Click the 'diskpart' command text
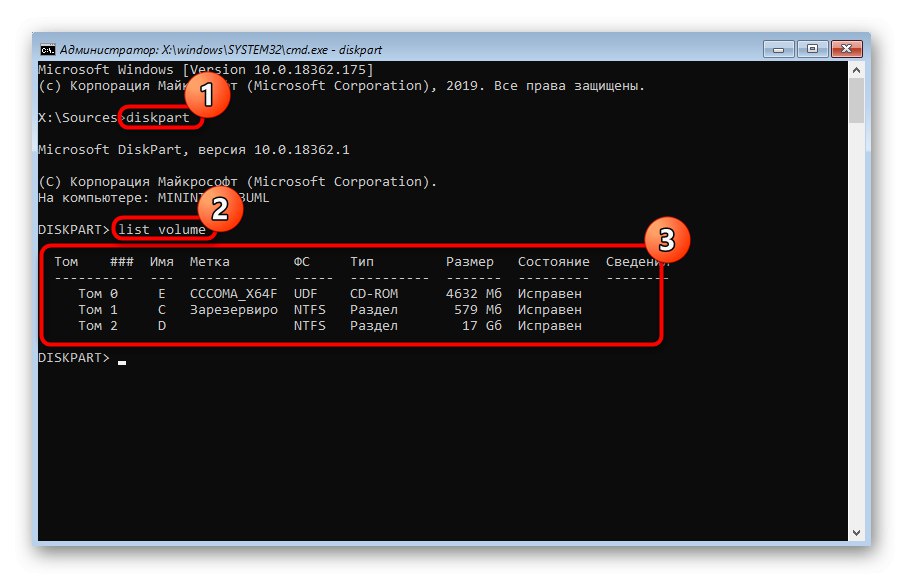The width and height of the screenshot is (903, 578). click(158, 117)
